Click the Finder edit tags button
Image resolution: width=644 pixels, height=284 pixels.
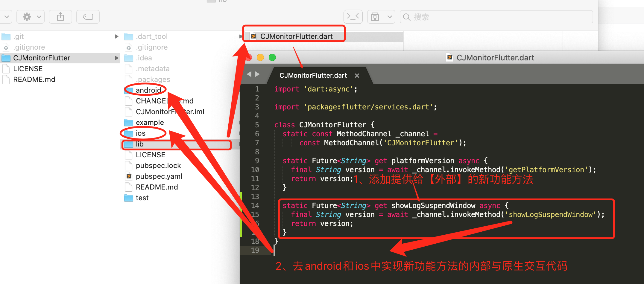[88, 17]
